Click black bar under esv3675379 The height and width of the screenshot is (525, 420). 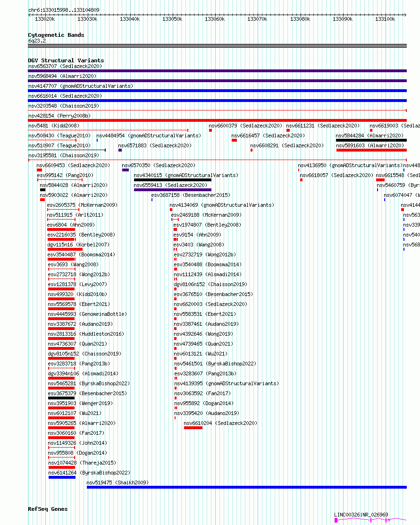click(x=61, y=398)
